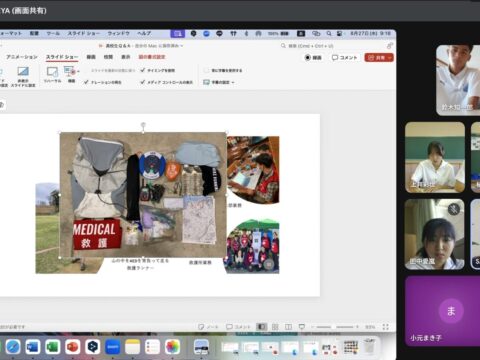Toggle the メディア コントロールの表示 checkbox
480x360 pixels.
[142, 82]
